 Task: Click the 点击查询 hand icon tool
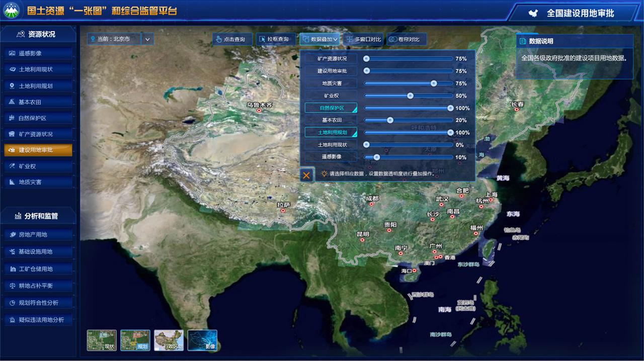pyautogui.click(x=232, y=39)
